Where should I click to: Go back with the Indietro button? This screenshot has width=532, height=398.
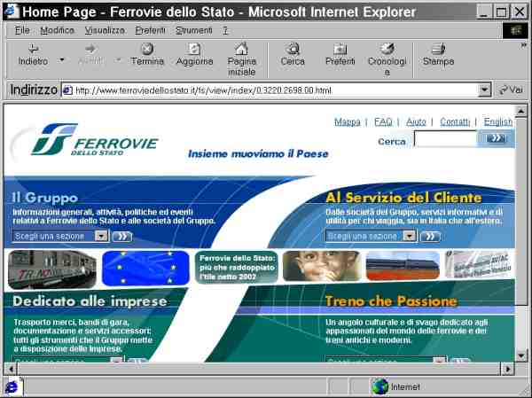(x=33, y=55)
